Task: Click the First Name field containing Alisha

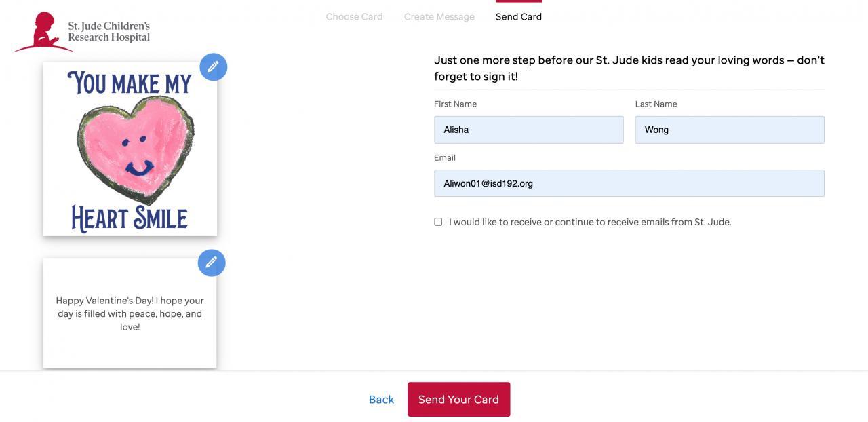Action: pos(528,130)
